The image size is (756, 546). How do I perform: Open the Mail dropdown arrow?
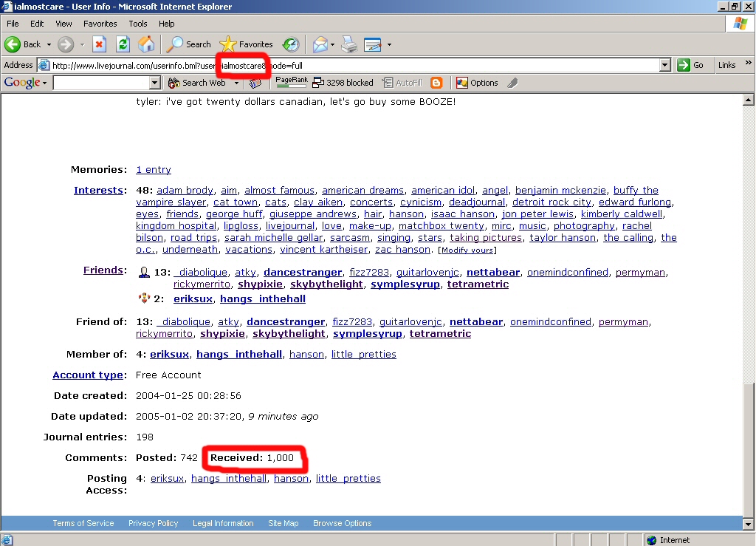(x=333, y=44)
